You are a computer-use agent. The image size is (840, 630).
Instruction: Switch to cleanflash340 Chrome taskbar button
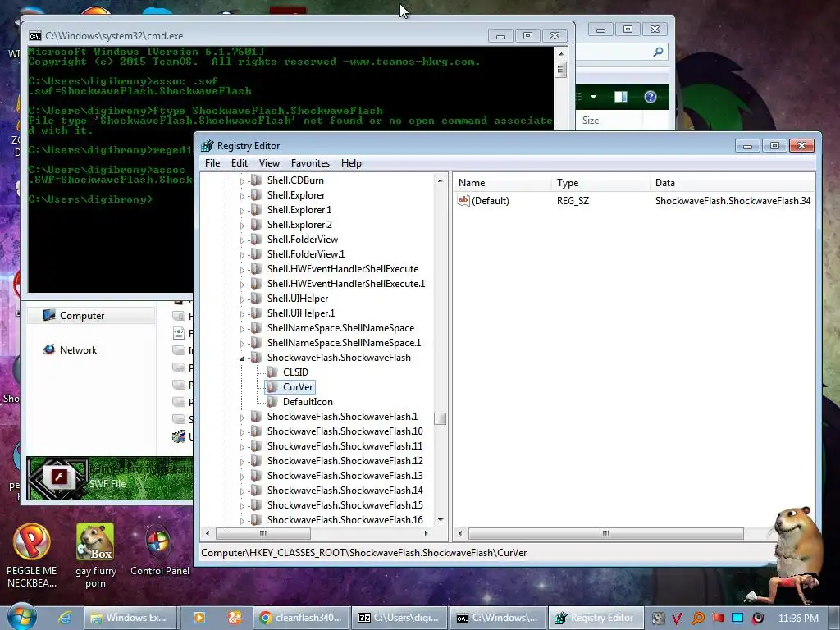(x=301, y=618)
